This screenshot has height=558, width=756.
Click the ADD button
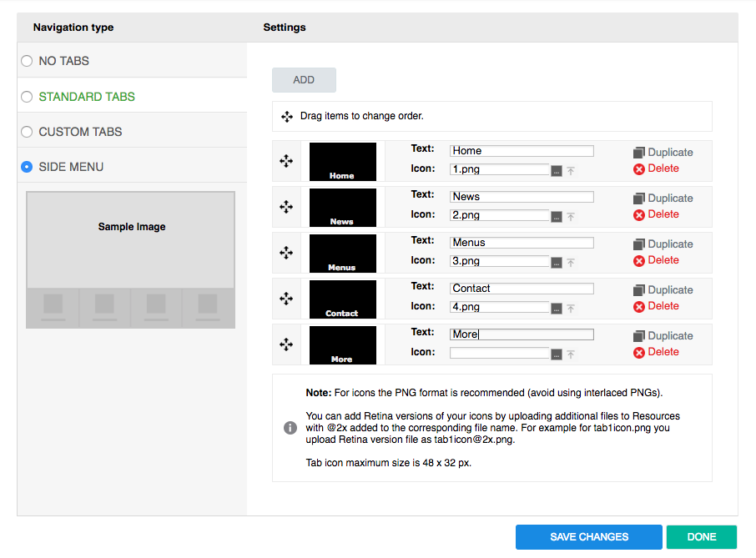tap(304, 80)
